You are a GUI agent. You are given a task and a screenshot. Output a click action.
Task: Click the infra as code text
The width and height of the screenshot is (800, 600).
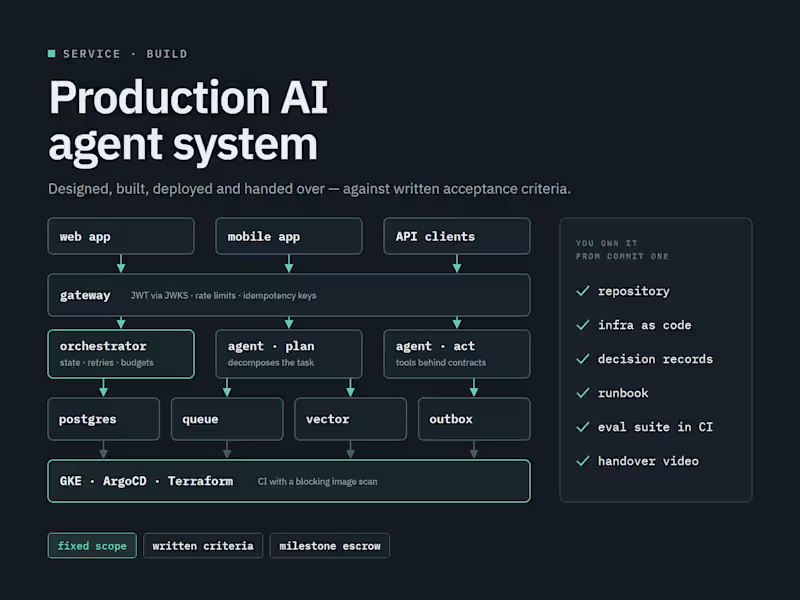pyautogui.click(x=644, y=325)
